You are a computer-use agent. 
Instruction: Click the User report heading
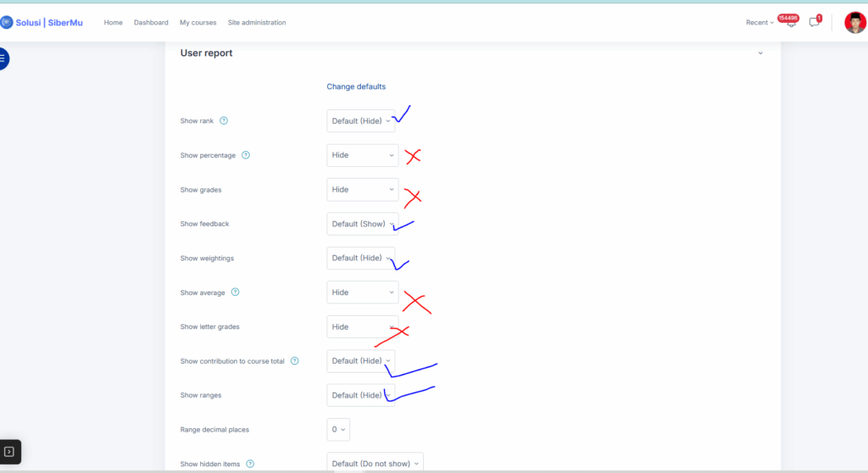207,53
